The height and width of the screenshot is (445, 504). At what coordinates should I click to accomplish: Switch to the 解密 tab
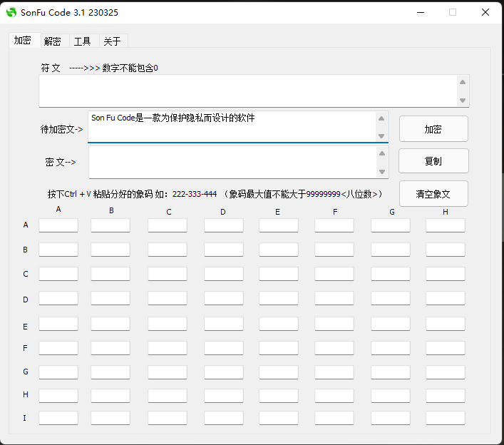(53, 41)
